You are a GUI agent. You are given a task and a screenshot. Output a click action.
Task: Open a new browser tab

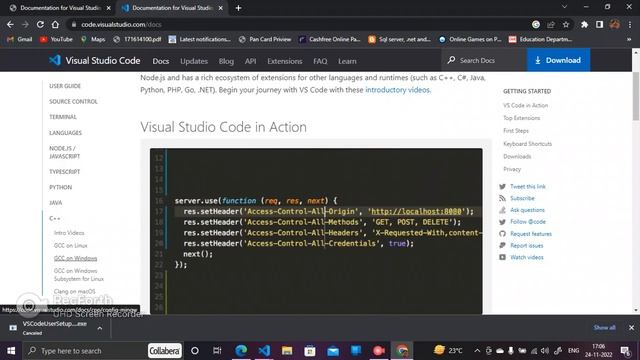click(238, 8)
